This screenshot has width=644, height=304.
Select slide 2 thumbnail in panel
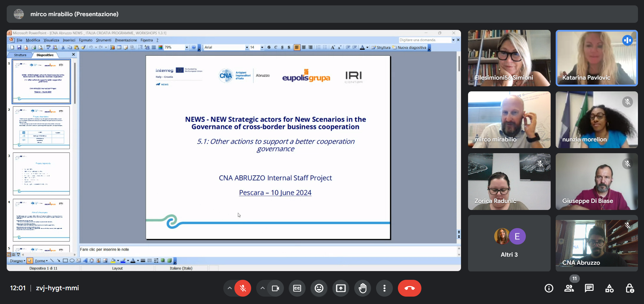41,128
